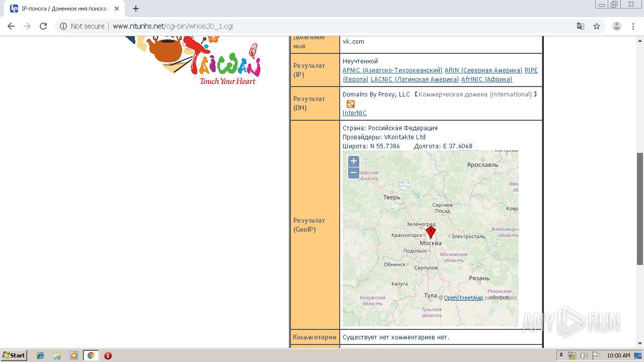This screenshot has width=644, height=362.
Task: Click the browser forward arrow
Action: (27, 26)
